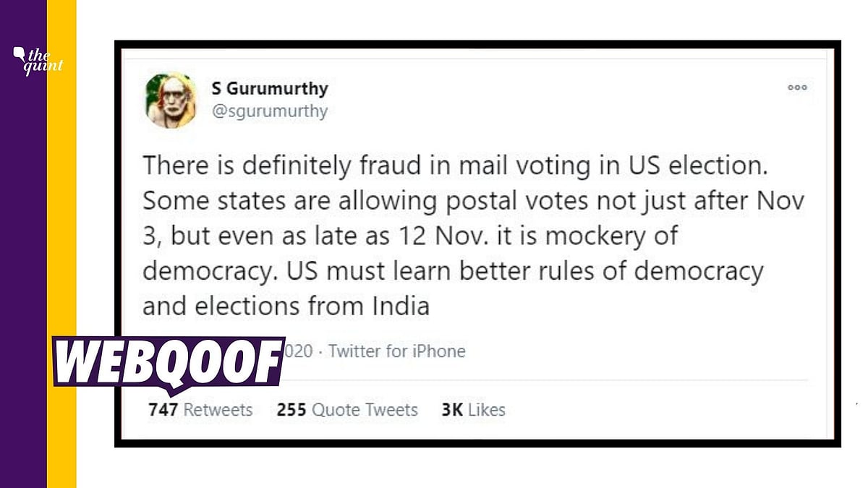View the 747 Retweets list
868x488 pixels.
click(200, 410)
